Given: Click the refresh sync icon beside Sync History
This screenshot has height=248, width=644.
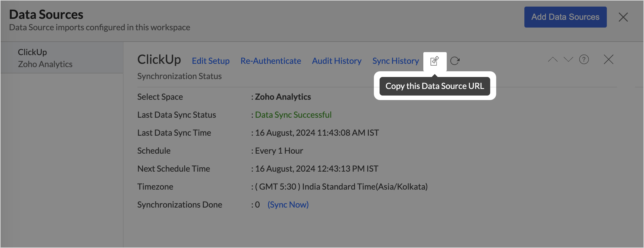Looking at the screenshot, I should click(455, 61).
